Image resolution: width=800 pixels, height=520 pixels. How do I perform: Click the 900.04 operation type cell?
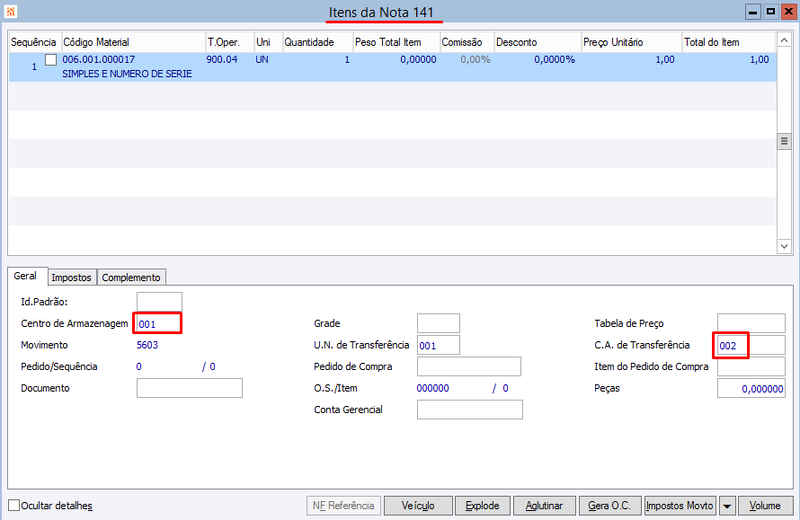[222, 59]
